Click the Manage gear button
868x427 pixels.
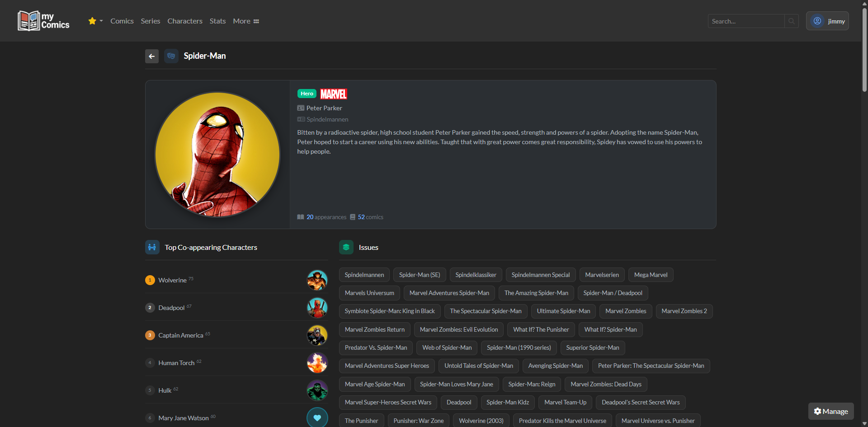tap(831, 411)
